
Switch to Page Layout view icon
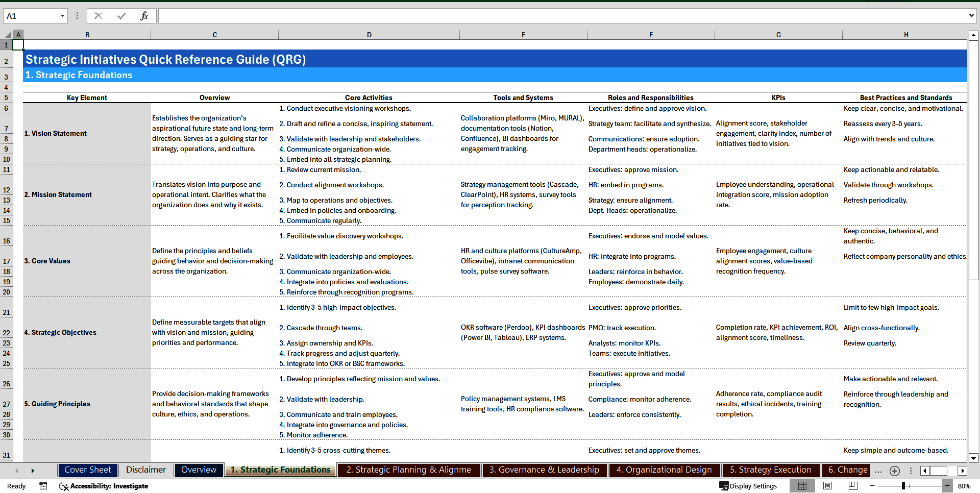pyautogui.click(x=827, y=486)
